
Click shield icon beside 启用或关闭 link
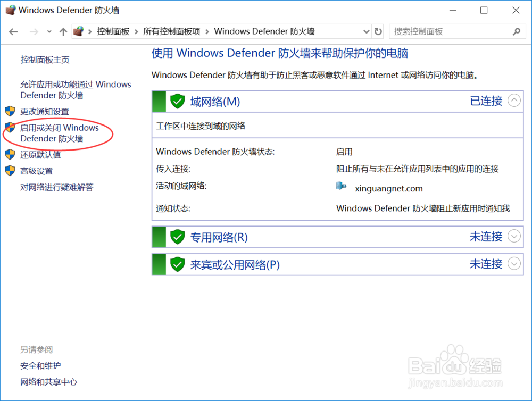pyautogui.click(x=10, y=128)
